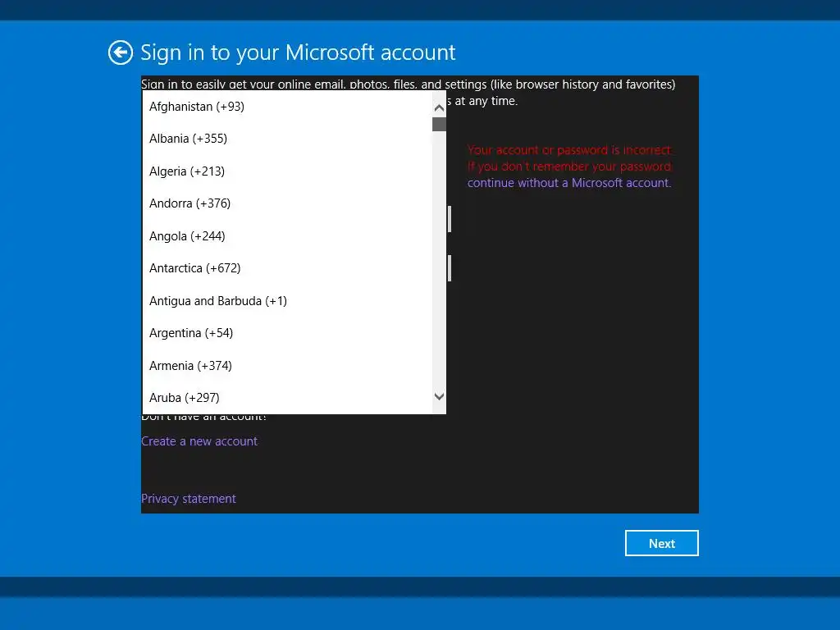Select Antigua and Barbuda (+1)
Screen dimensions: 840x630
(287, 301)
